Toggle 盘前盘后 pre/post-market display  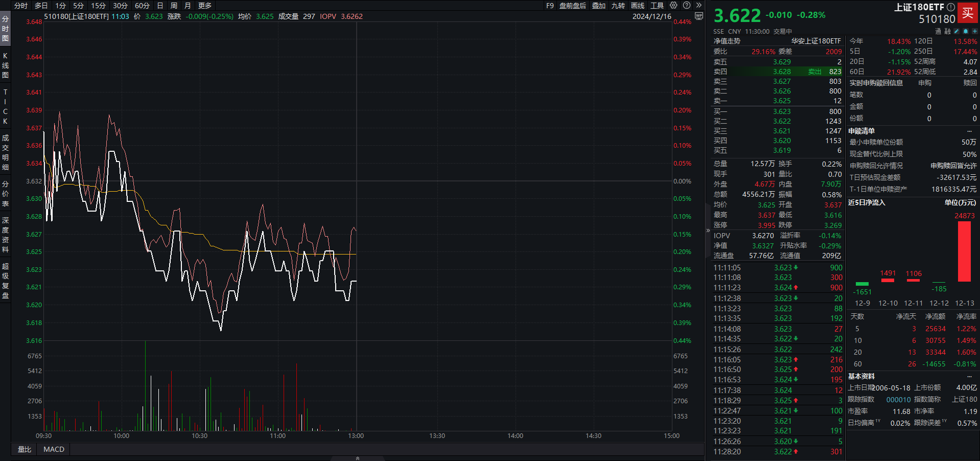(573, 6)
